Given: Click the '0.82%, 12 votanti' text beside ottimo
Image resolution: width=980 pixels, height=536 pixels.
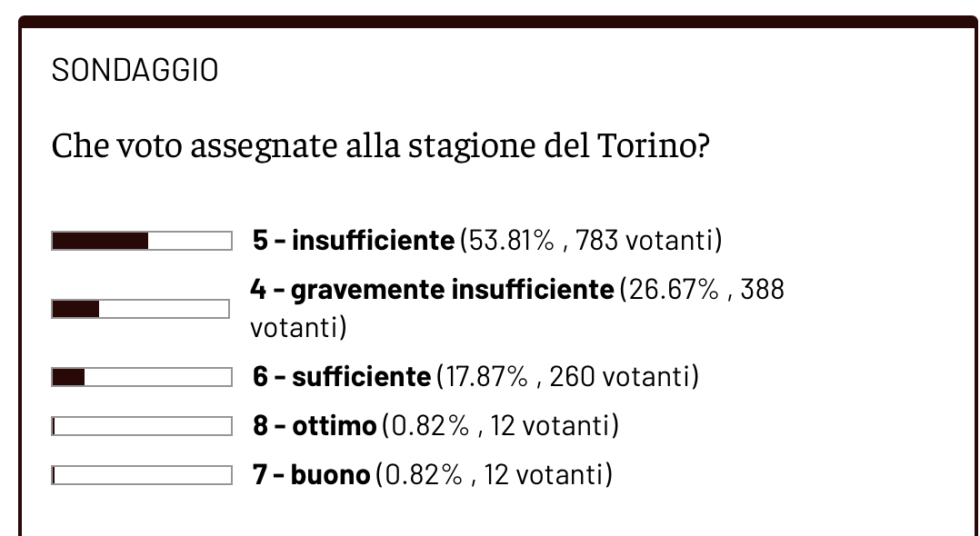Looking at the screenshot, I should point(500,426).
